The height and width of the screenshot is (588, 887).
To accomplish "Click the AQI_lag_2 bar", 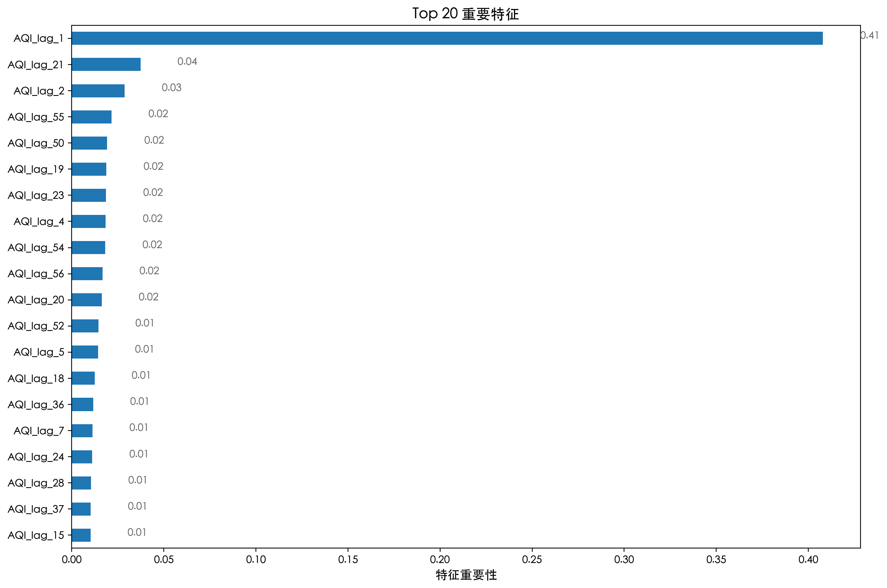I will point(98,91).
